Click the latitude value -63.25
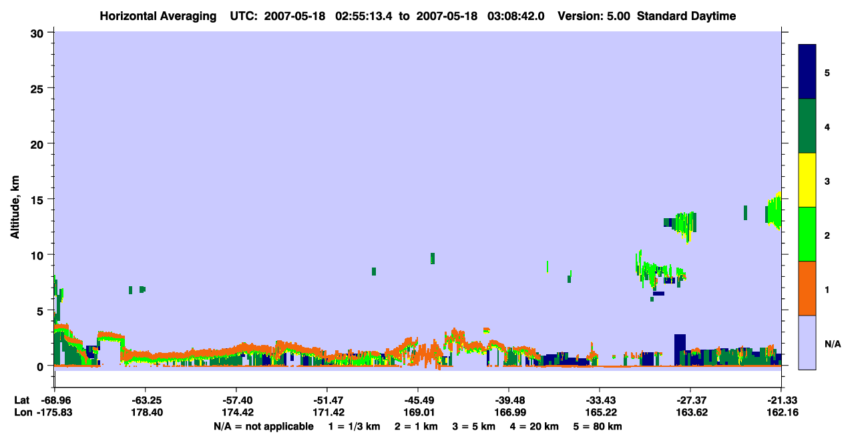This screenshot has height=445, width=868. [x=145, y=400]
